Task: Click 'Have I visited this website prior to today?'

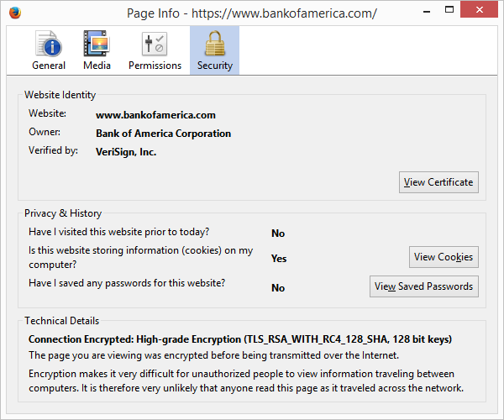Action: [x=119, y=232]
